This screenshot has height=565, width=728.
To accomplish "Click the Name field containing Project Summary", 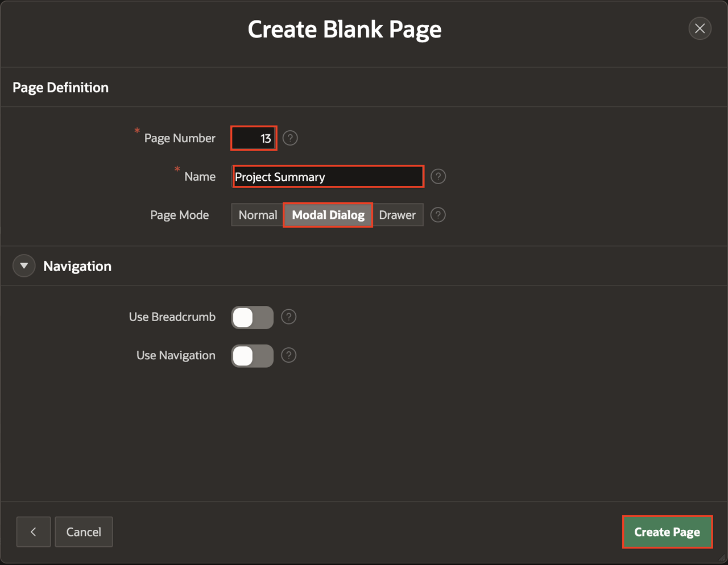I will click(x=328, y=177).
